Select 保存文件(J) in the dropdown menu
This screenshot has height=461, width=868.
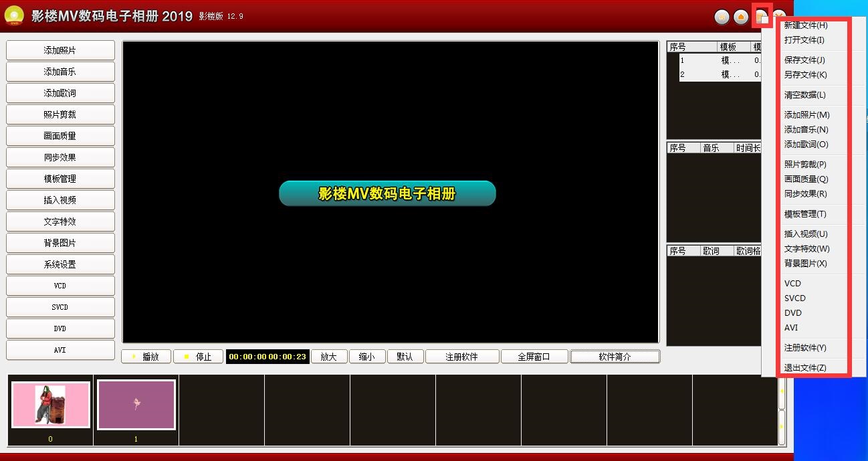(804, 60)
